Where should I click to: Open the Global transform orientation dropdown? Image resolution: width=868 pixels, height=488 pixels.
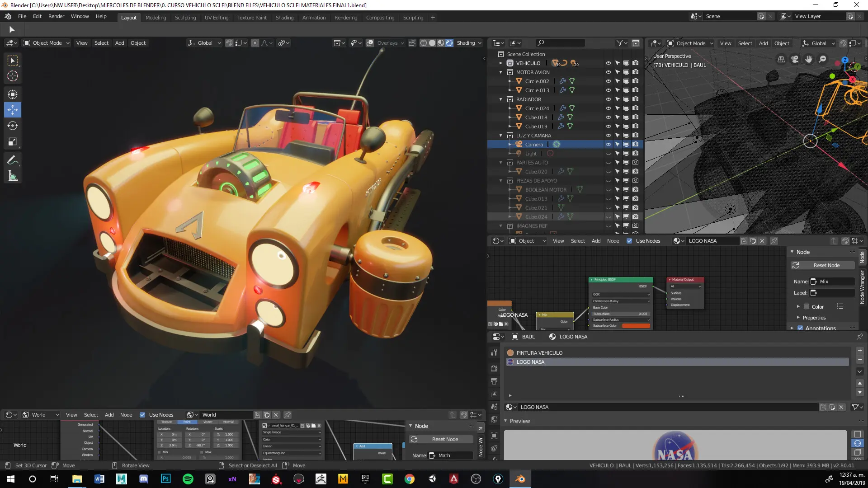(x=205, y=43)
